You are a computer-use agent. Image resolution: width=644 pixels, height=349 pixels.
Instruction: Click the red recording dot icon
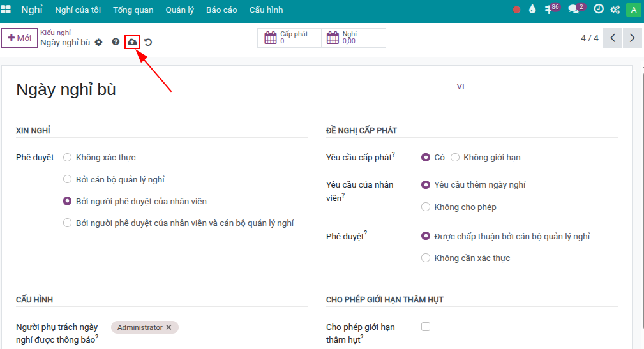pos(516,10)
